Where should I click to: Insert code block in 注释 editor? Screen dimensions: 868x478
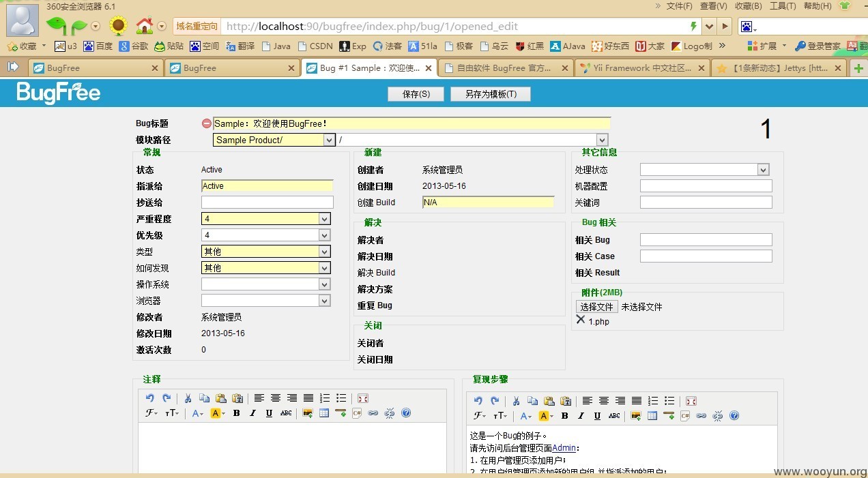coord(357,413)
